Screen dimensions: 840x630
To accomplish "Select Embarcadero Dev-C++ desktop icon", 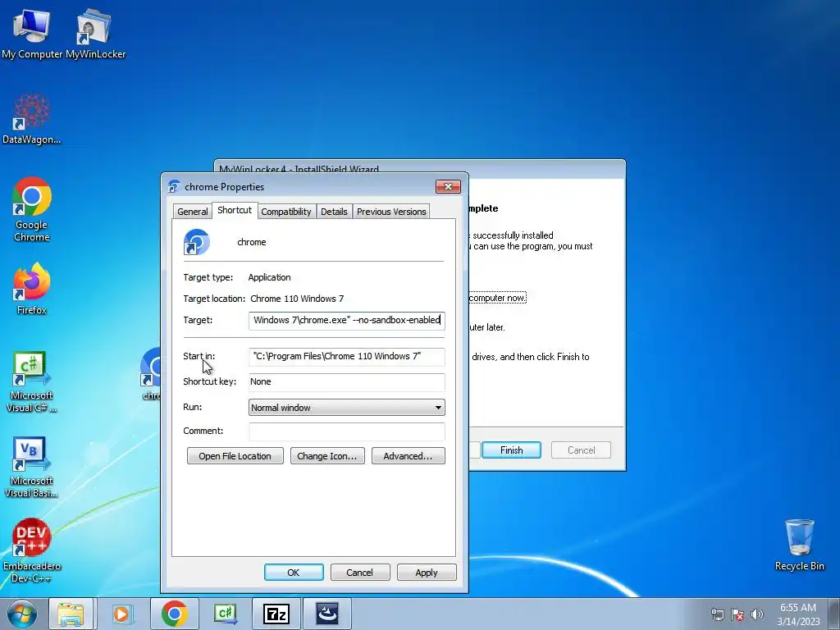I will pyautogui.click(x=32, y=550).
